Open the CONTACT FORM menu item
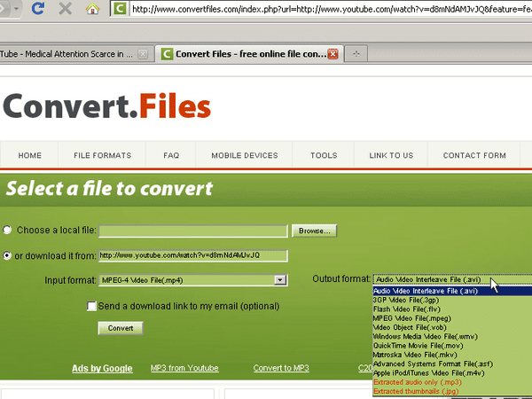 point(474,155)
